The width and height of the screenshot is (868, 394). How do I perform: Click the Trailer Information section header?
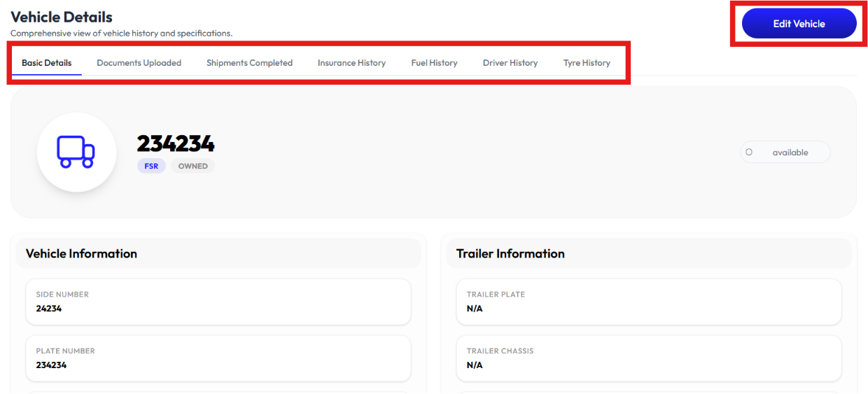649,253
